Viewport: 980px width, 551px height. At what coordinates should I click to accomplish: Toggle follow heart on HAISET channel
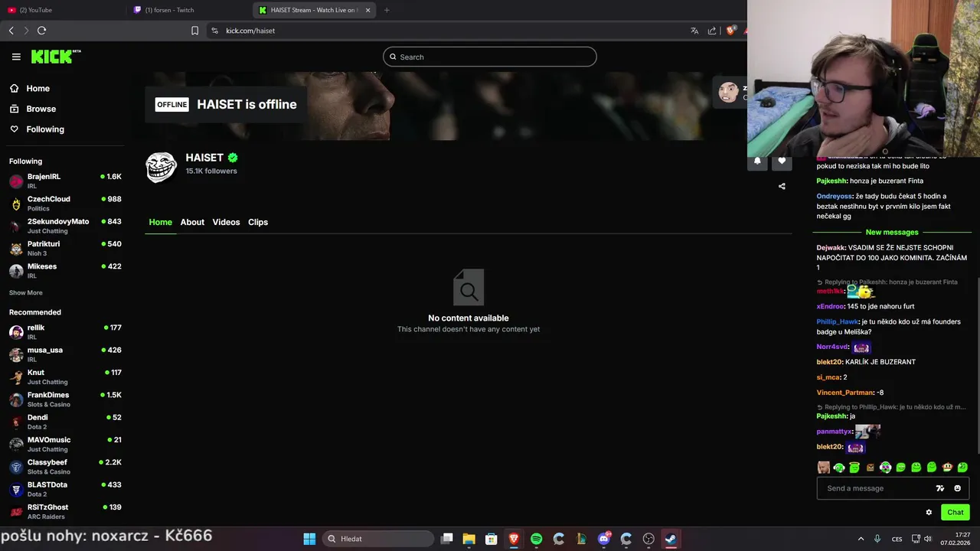782,161
